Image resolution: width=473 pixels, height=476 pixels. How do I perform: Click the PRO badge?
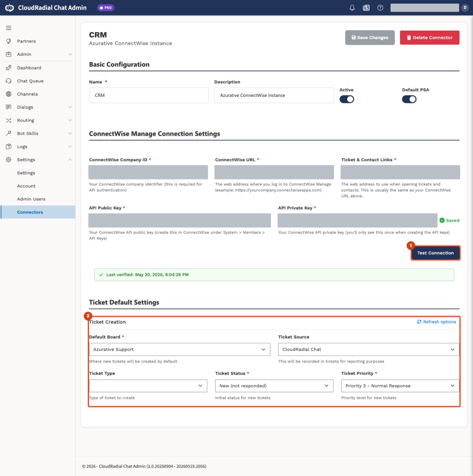[106, 7]
